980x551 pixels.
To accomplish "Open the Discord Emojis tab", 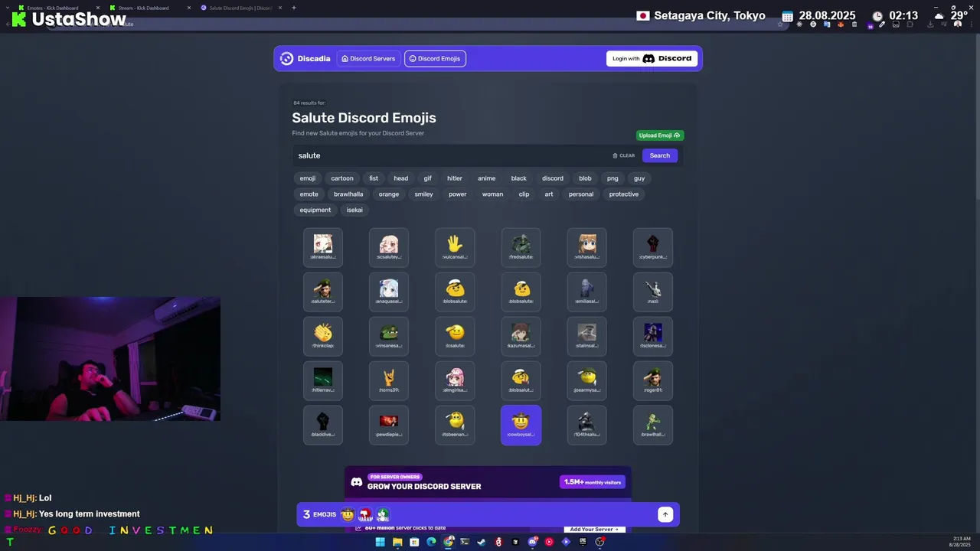I will 435,58.
